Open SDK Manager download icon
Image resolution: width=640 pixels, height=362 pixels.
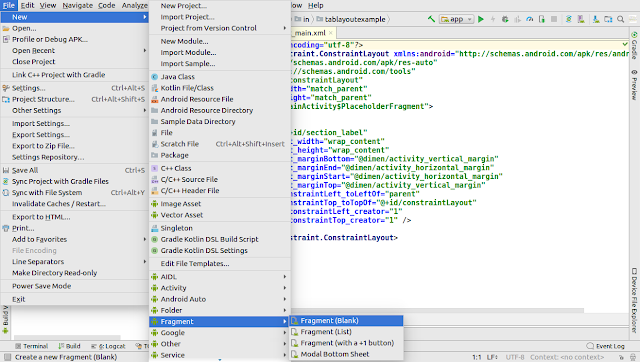[596, 19]
